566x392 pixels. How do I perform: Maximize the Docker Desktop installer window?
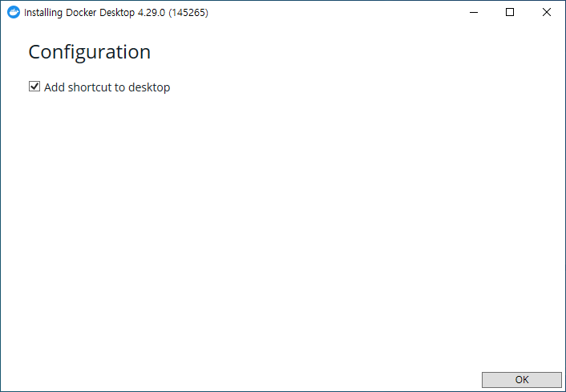[510, 12]
